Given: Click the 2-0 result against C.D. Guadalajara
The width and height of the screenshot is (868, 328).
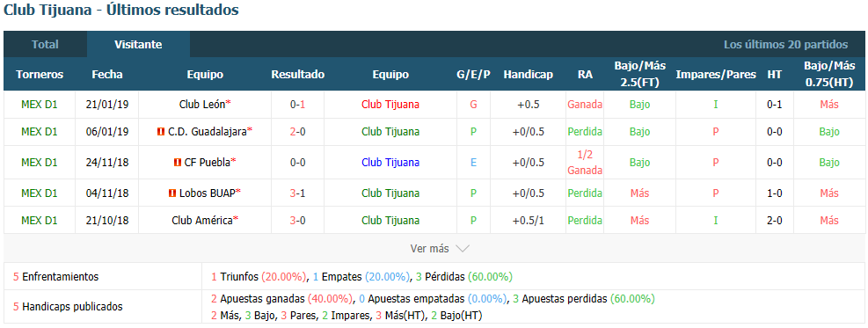Looking at the screenshot, I should [x=298, y=132].
